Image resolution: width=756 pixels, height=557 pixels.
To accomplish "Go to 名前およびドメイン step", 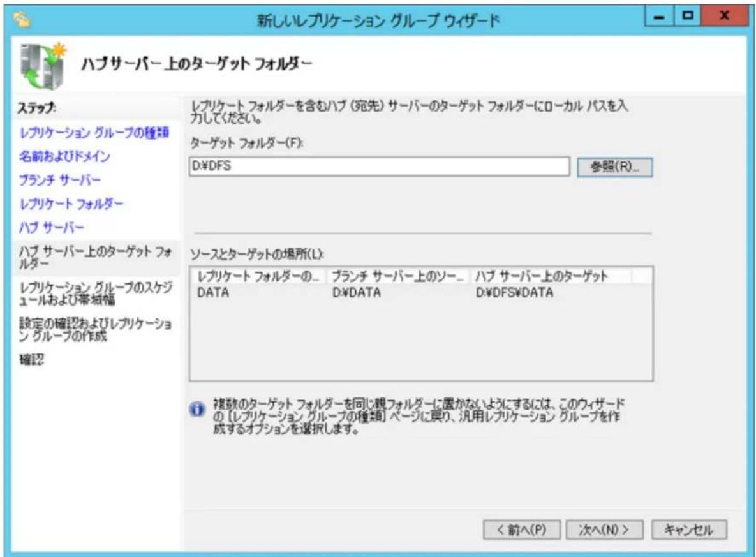I will 64,156.
